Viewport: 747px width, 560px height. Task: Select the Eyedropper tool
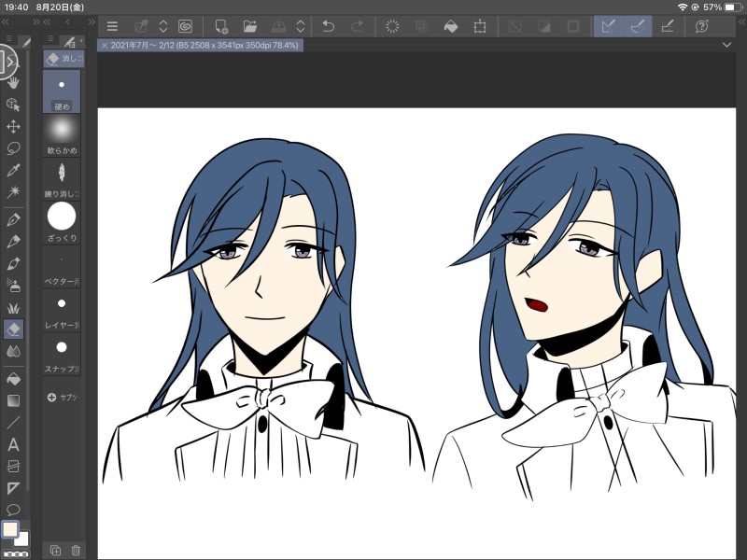(13, 170)
